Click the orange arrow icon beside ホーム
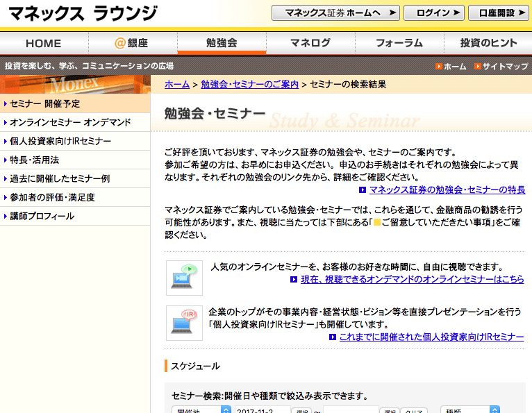 point(439,67)
